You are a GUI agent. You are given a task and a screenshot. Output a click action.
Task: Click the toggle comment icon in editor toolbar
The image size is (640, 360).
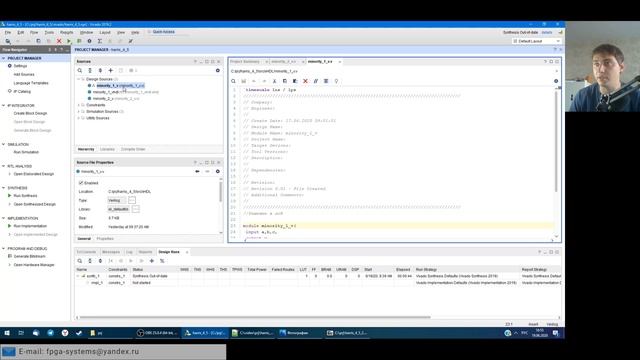click(316, 81)
